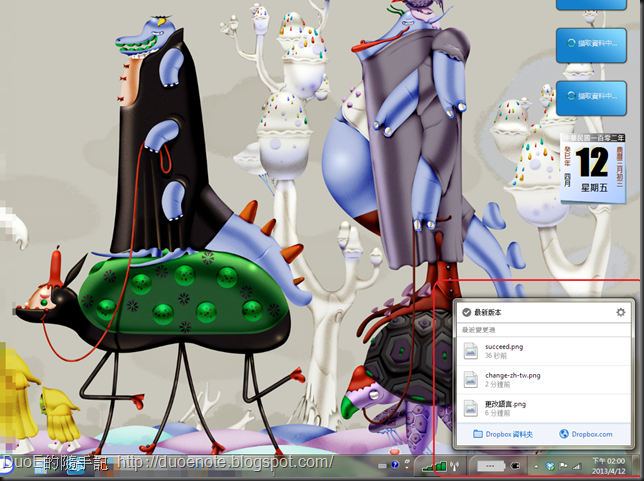Image resolution: width=644 pixels, height=481 pixels.
Task: Click the lower 擷取資料中 desktop gadget
Action: [591, 98]
